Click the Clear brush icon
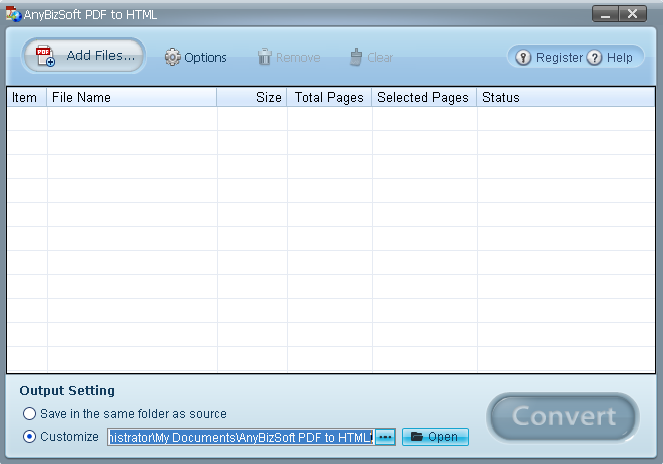663x464 pixels. [356, 57]
